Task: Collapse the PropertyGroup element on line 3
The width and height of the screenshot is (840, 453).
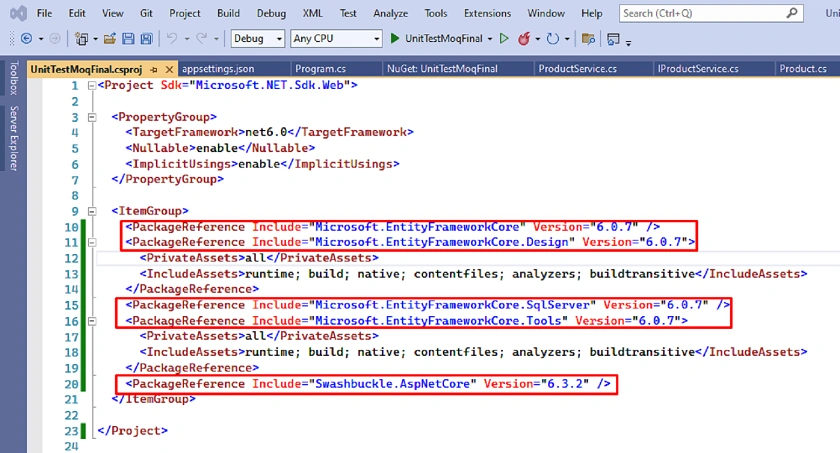Action: pyautogui.click(x=92, y=117)
